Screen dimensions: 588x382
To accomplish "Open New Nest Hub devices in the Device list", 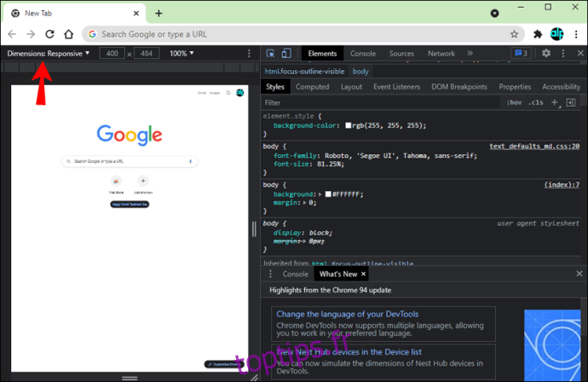I will (349, 352).
